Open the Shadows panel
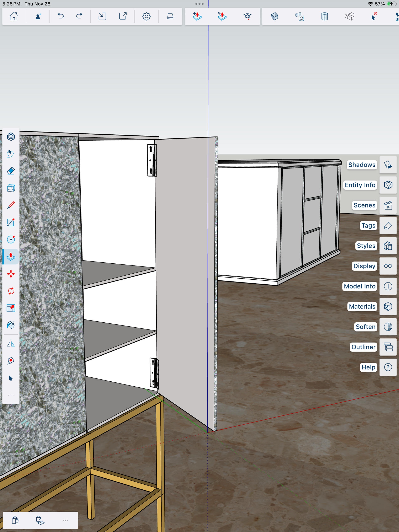The width and height of the screenshot is (399, 532). pyautogui.click(x=388, y=165)
